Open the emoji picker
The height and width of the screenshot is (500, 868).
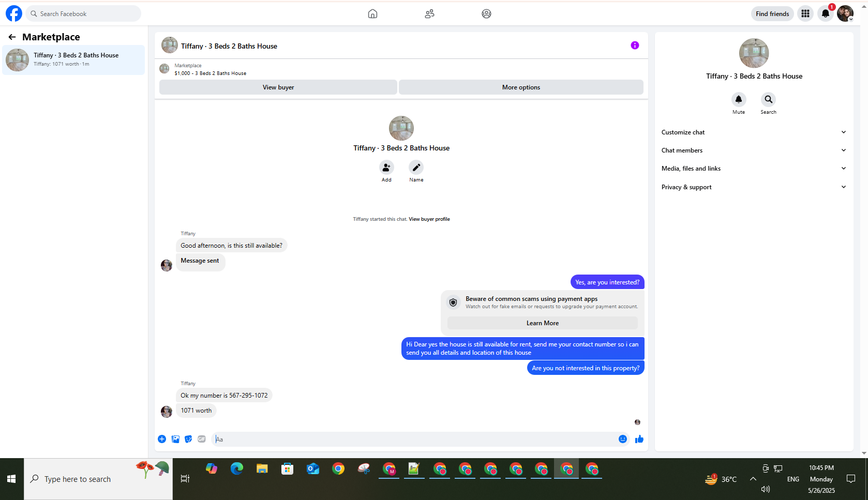[623, 439]
